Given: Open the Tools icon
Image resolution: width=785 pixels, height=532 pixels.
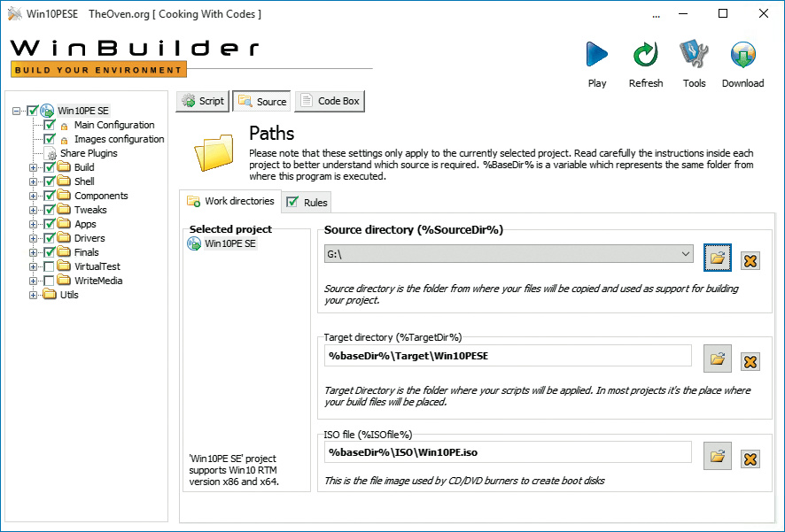Looking at the screenshot, I should pyautogui.click(x=694, y=55).
